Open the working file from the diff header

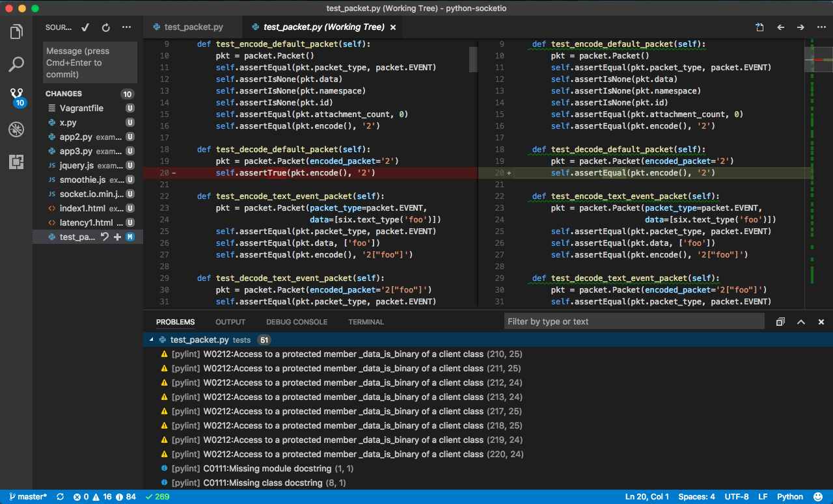point(759,28)
